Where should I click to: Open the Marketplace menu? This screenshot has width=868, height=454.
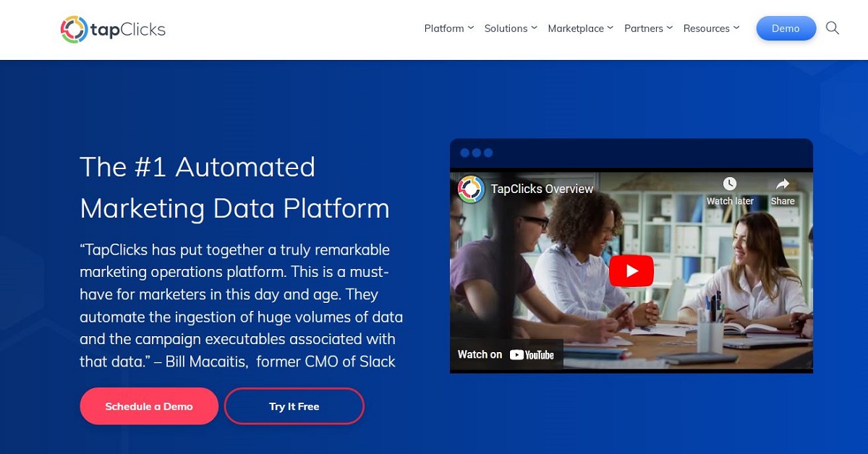[x=576, y=29]
